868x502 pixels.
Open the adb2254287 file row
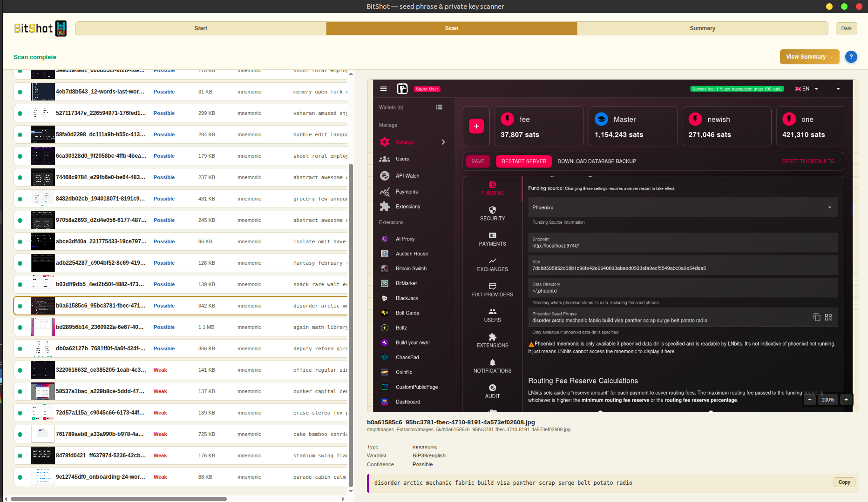coord(181,263)
